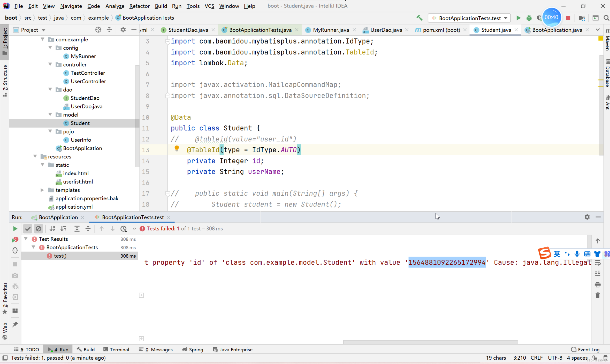Viewport: 610px width, 364px height.
Task: Open Event Log
Action: 585,349
